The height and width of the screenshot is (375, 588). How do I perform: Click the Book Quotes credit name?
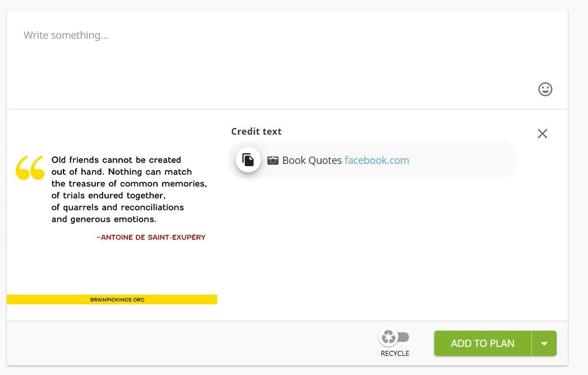[x=311, y=161]
